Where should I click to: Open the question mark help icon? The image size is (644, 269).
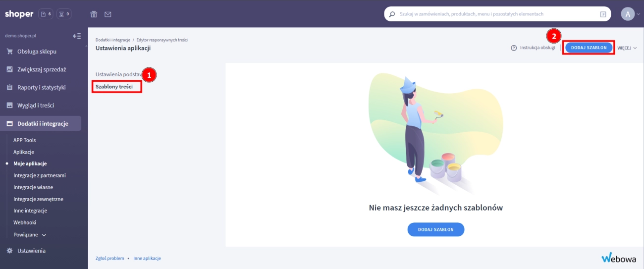tap(514, 48)
